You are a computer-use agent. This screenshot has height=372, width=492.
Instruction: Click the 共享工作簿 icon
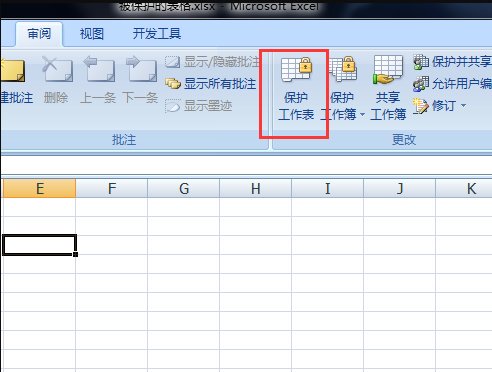[388, 69]
